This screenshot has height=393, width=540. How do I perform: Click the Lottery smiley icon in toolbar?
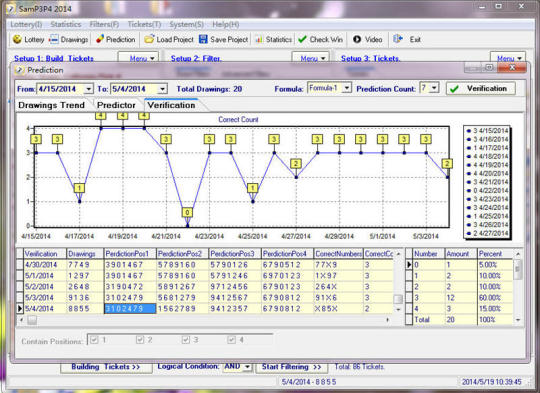(x=17, y=39)
